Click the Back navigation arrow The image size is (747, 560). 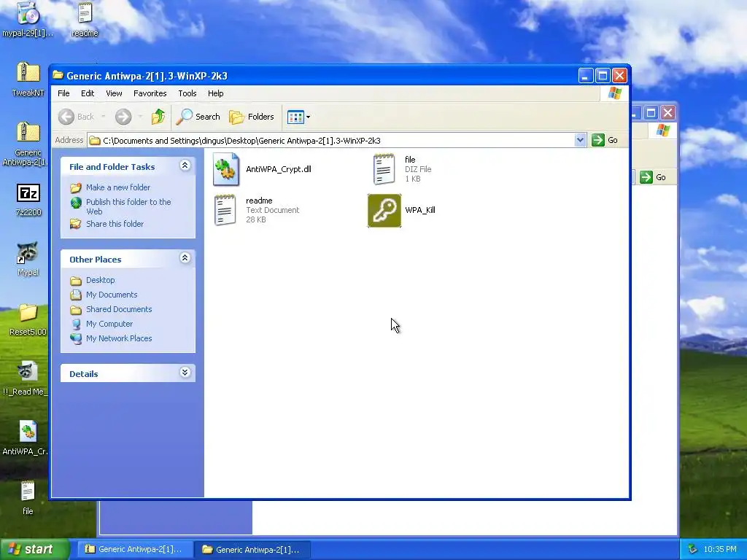point(66,117)
